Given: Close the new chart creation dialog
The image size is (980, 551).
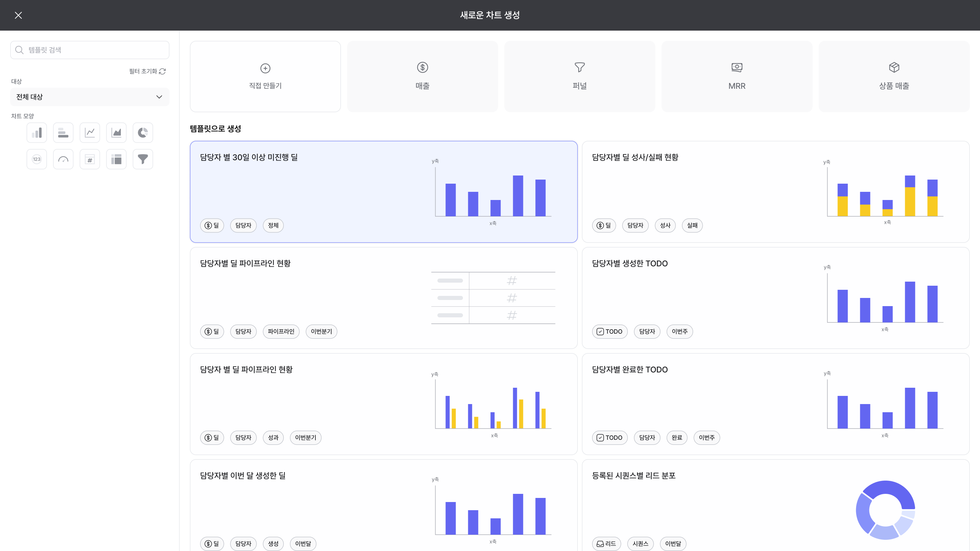Looking at the screenshot, I should click(x=18, y=15).
